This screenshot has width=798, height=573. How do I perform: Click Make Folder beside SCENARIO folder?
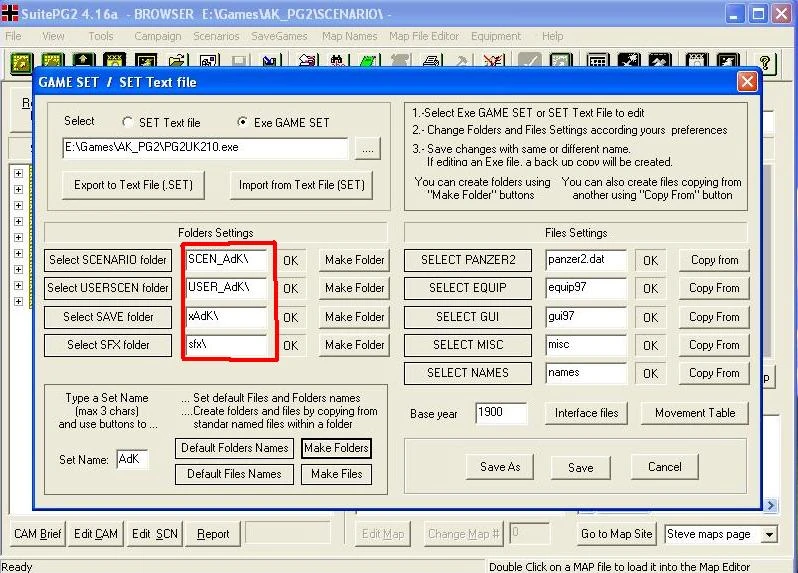[354, 260]
